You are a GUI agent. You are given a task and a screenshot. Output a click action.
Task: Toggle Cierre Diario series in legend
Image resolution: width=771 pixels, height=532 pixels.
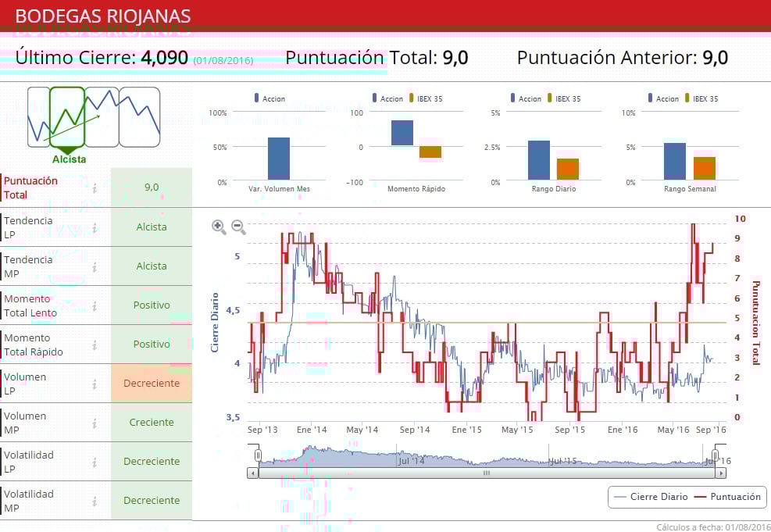(651, 497)
